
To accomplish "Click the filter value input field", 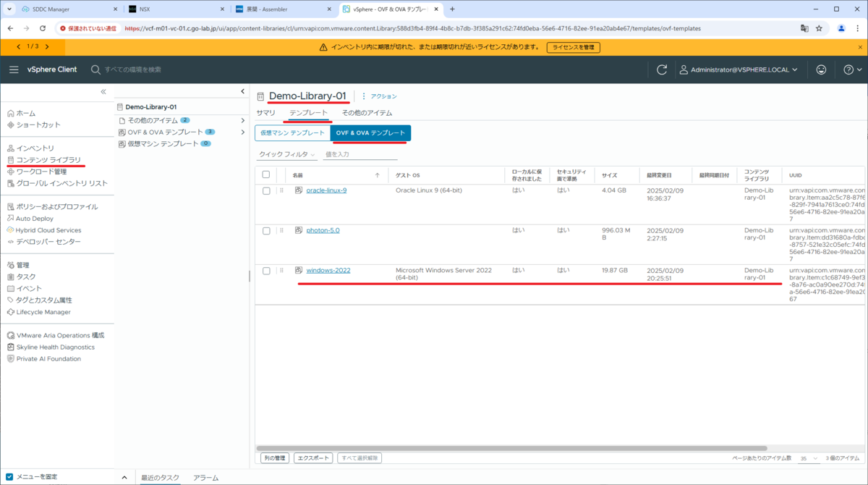I will [x=360, y=154].
